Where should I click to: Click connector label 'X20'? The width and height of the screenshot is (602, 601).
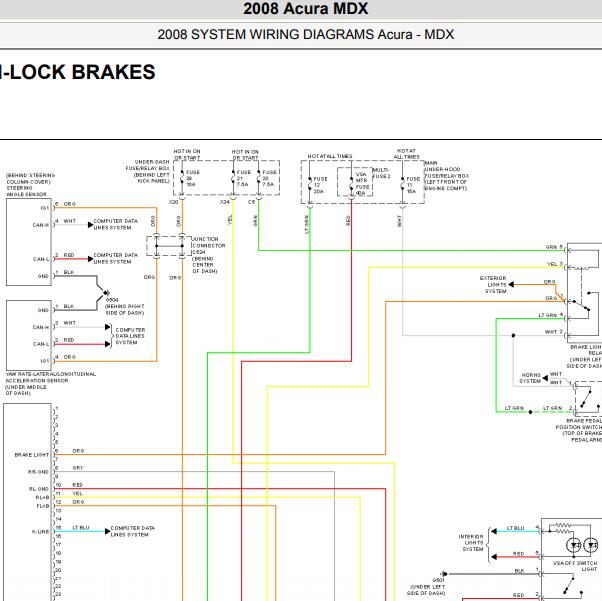coord(174,202)
